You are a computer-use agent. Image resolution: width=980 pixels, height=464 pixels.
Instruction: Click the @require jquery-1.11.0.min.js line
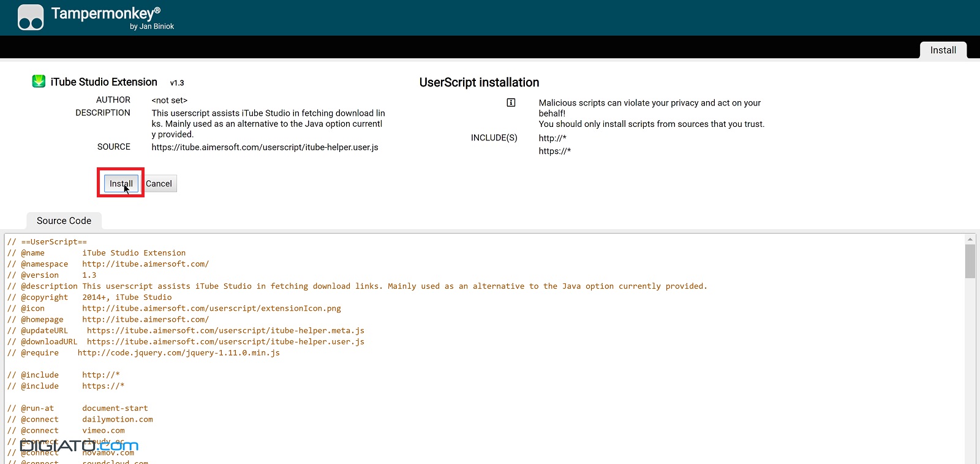click(143, 352)
